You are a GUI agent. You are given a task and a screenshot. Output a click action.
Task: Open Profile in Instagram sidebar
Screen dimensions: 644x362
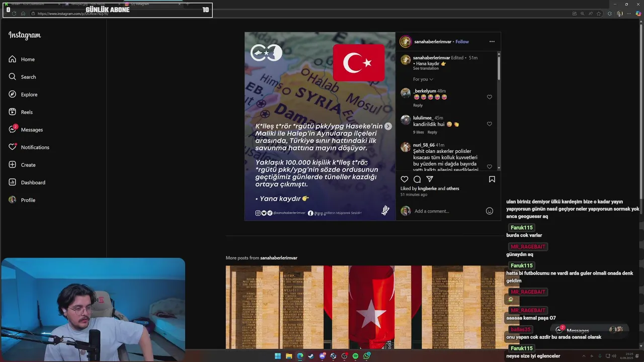tap(22, 200)
